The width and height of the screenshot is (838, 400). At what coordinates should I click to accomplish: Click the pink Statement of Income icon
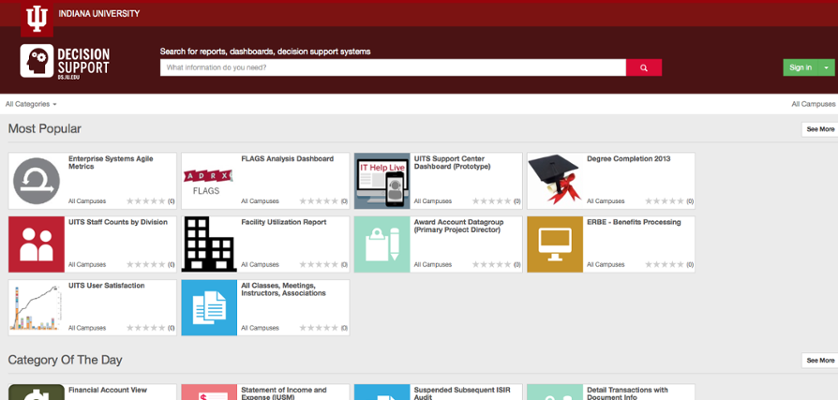point(210,393)
